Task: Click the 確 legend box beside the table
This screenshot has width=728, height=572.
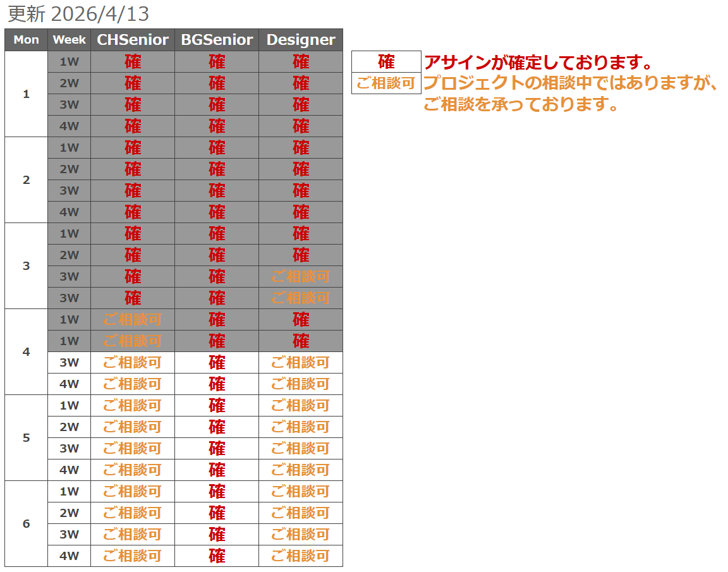Action: point(386,62)
